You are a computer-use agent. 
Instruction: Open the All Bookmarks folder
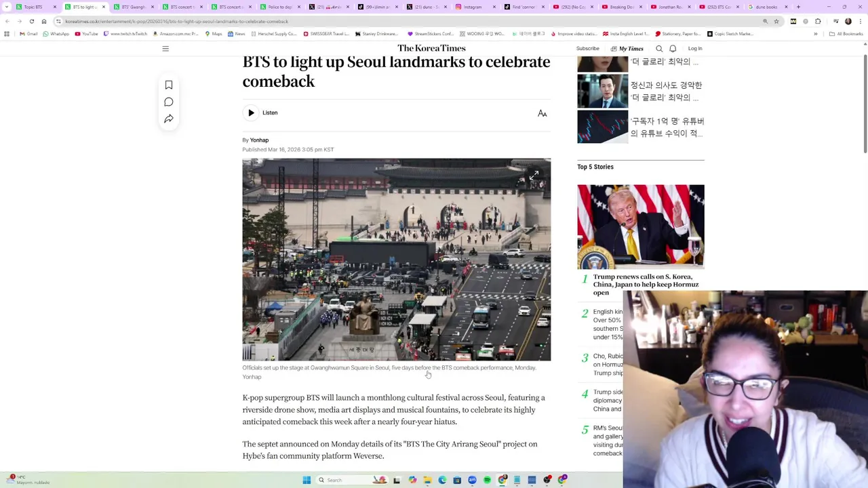[846, 34]
